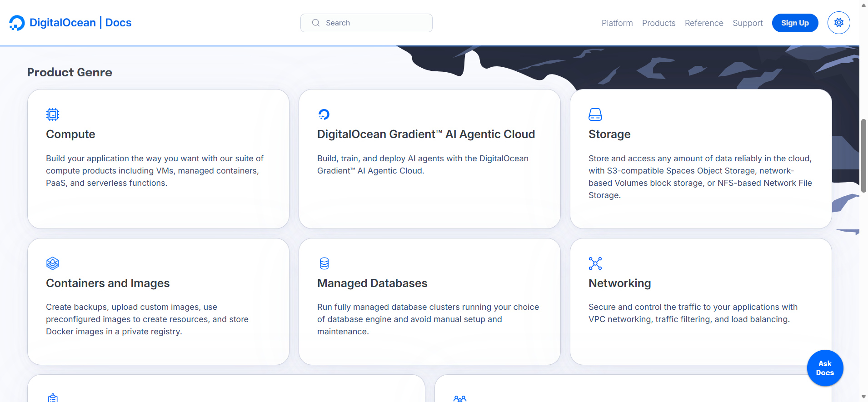Open DigitalOcean Gradient AI Agentic Cloud heading
868x402 pixels.
tap(426, 134)
